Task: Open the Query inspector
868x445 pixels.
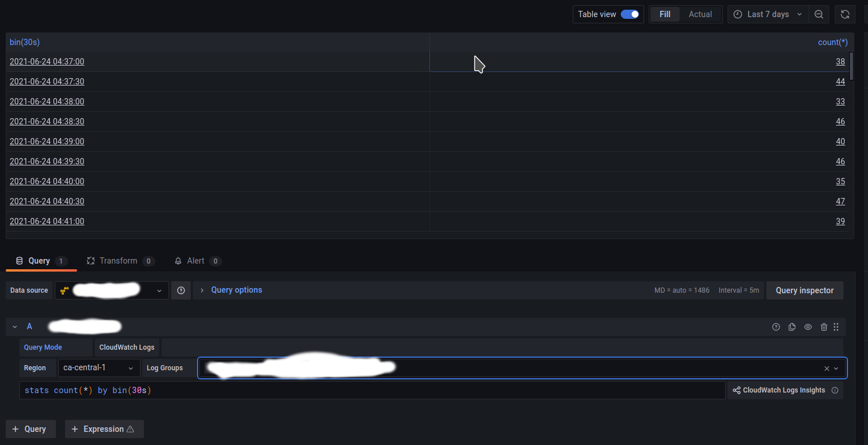Action: pos(805,290)
